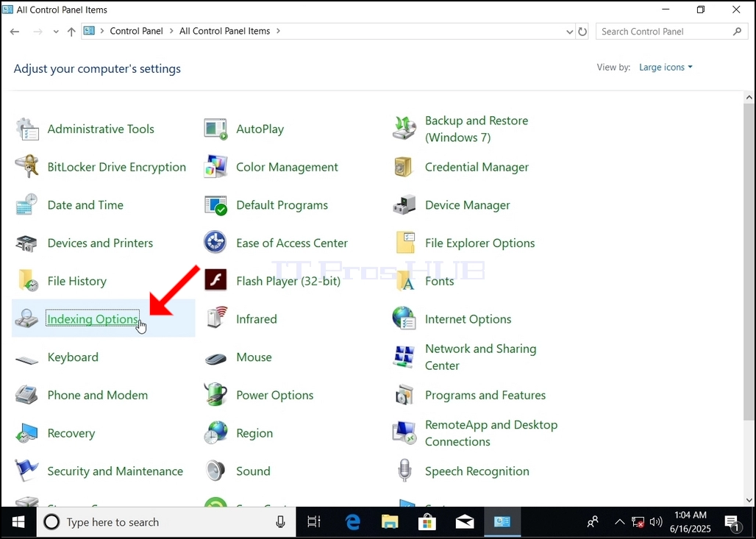Open Task View in the taskbar
756x539 pixels.
(x=314, y=522)
